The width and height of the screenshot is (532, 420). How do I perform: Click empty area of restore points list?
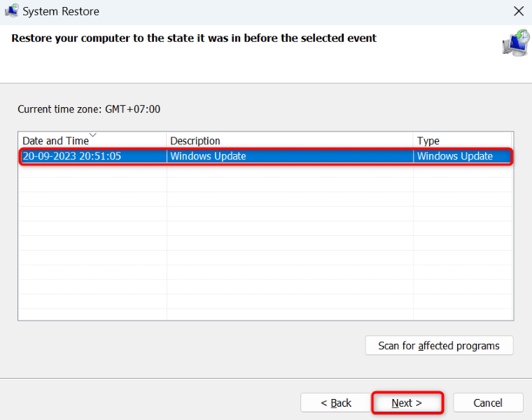tap(266, 243)
